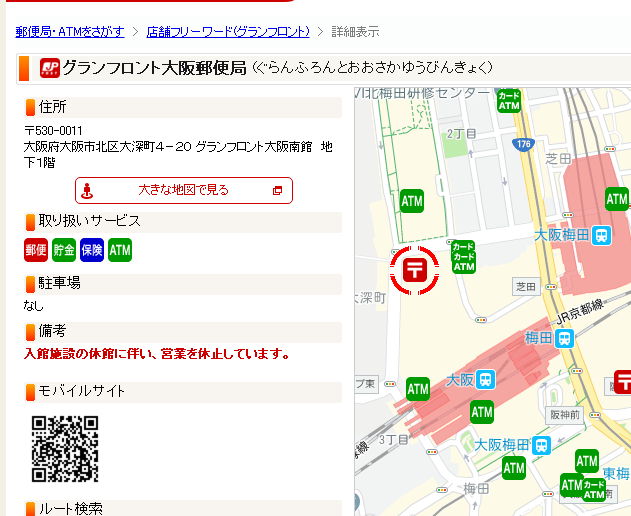Select the green ATM service icon
This screenshot has height=516, width=631.
pos(120,250)
